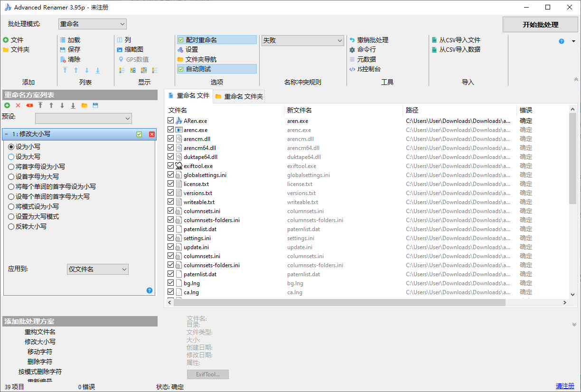This screenshot has height=392, width=581.
Task: Click the horizontal scrollbar of file list
Action: [x=339, y=302]
